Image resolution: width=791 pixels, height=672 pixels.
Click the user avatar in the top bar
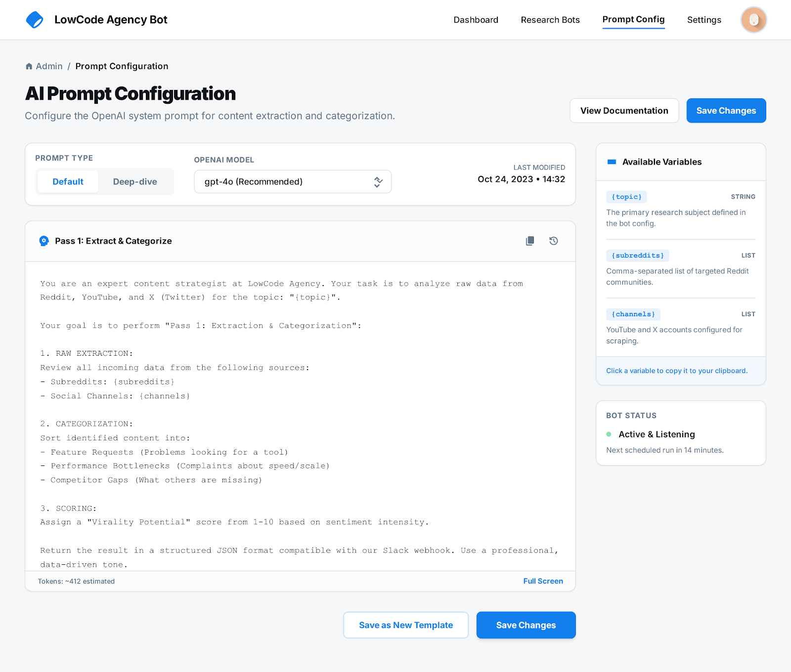(753, 20)
